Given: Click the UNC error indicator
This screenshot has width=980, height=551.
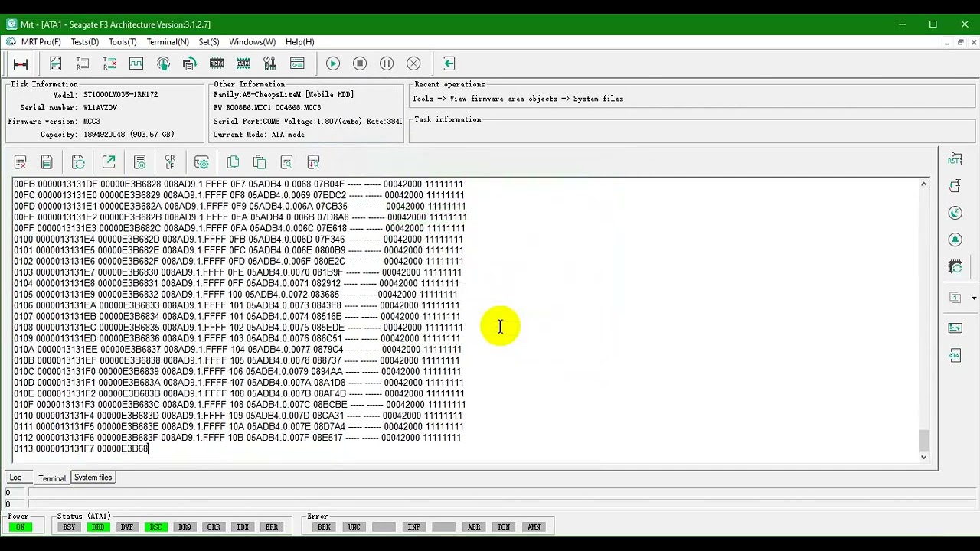Looking at the screenshot, I should (x=354, y=527).
